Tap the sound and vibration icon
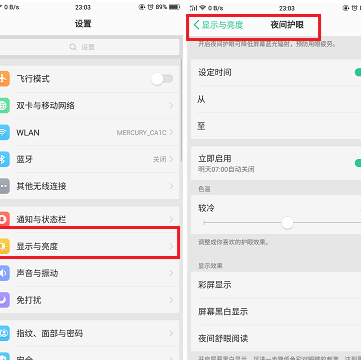Screen dimensions: 361x360 4,273
